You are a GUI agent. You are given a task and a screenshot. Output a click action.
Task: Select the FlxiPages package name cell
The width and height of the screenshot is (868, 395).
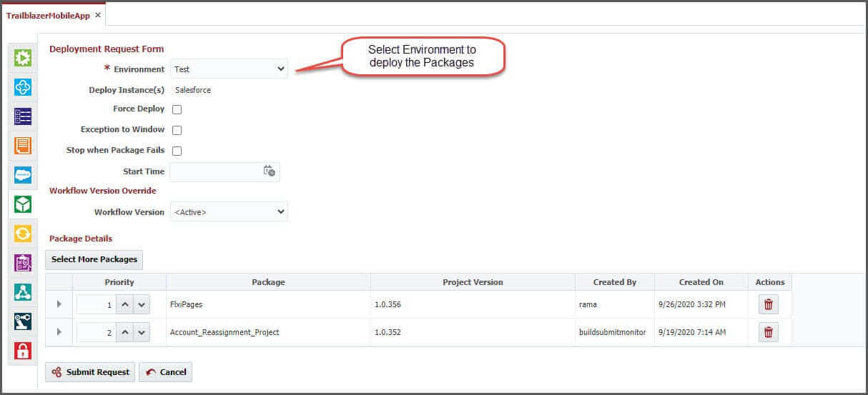[268, 304]
